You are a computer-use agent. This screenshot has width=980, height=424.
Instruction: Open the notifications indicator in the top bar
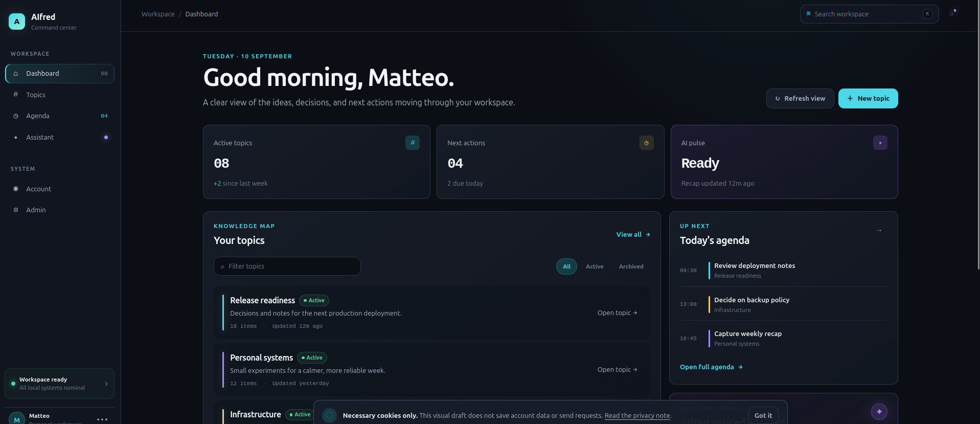[952, 13]
